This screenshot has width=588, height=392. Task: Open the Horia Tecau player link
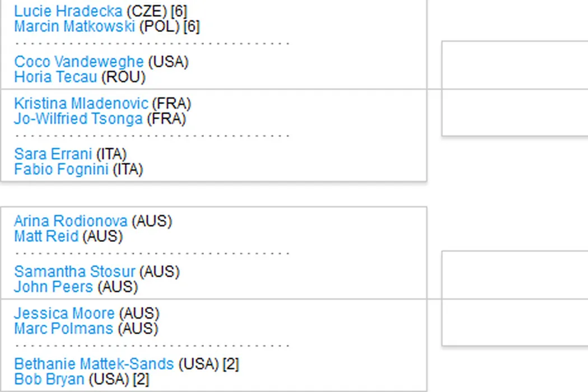(x=55, y=77)
